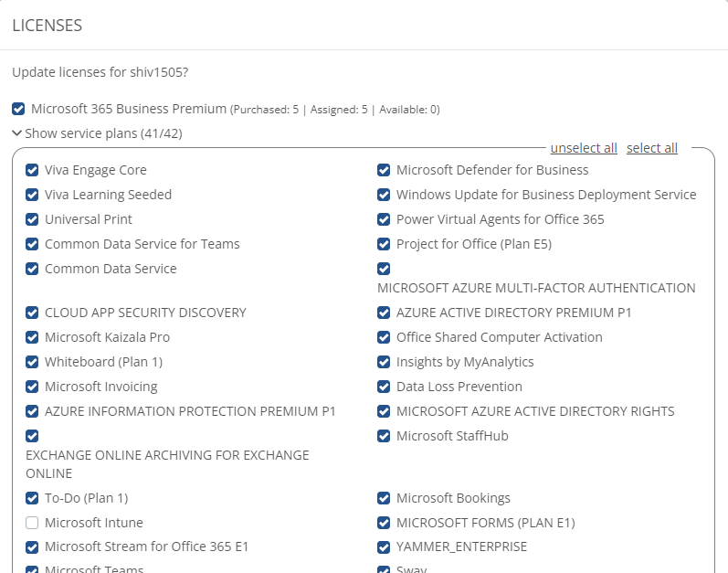Image resolution: width=728 pixels, height=573 pixels.
Task: Uncheck YAMMER_ENTERPRISE plan
Action: click(384, 547)
